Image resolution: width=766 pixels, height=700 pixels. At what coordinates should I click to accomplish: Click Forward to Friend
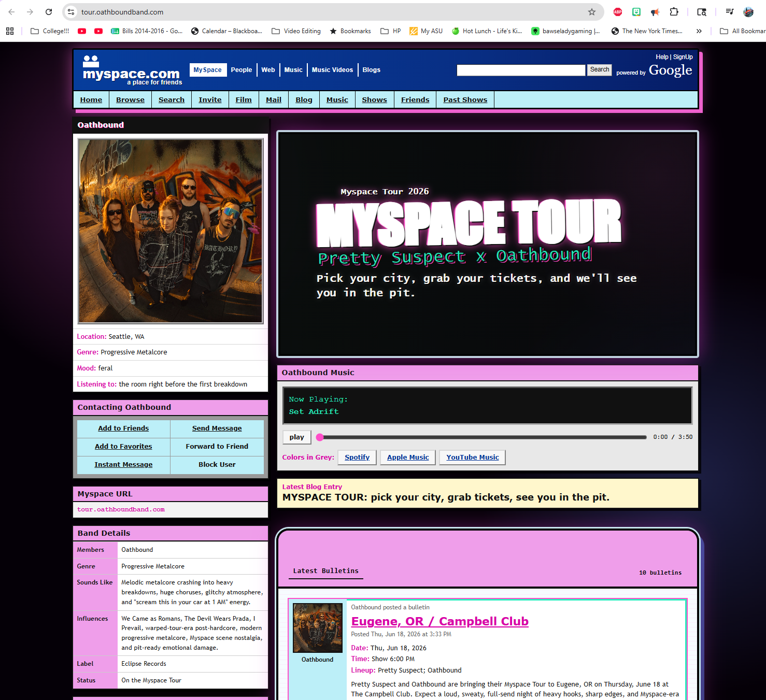click(217, 447)
